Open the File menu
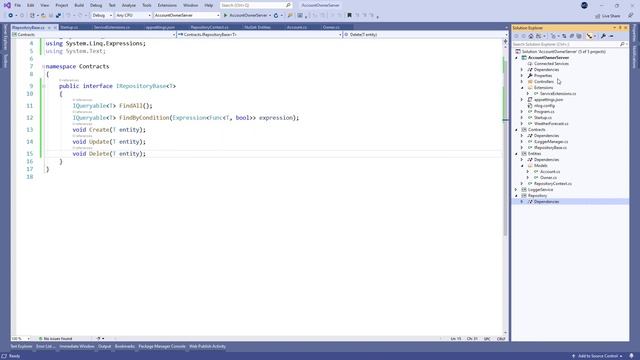Image resolution: width=640 pixels, height=360 pixels. point(18,5)
